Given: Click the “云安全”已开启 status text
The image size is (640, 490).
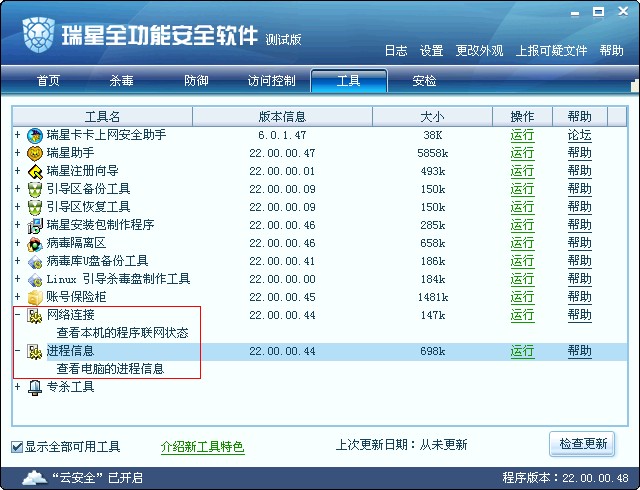Looking at the screenshot, I should pos(97,477).
